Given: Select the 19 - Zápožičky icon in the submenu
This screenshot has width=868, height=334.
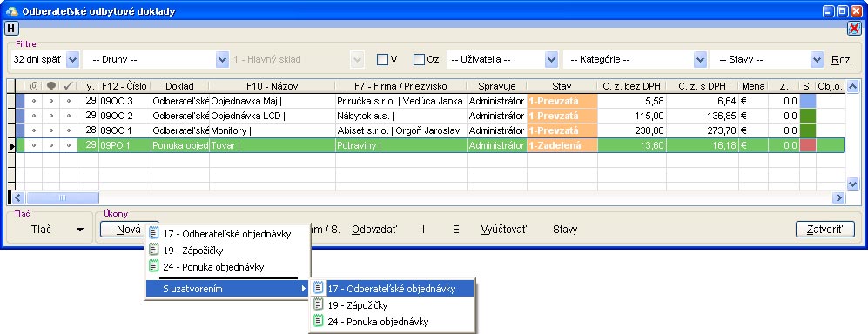Looking at the screenshot, I should point(319,304).
